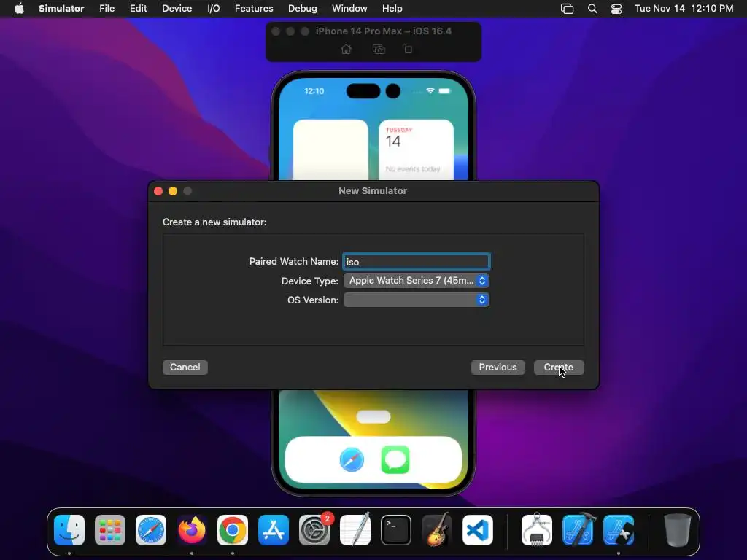Tap the Search pill on iPhone home screen
This screenshot has width=747, height=560.
(373, 416)
